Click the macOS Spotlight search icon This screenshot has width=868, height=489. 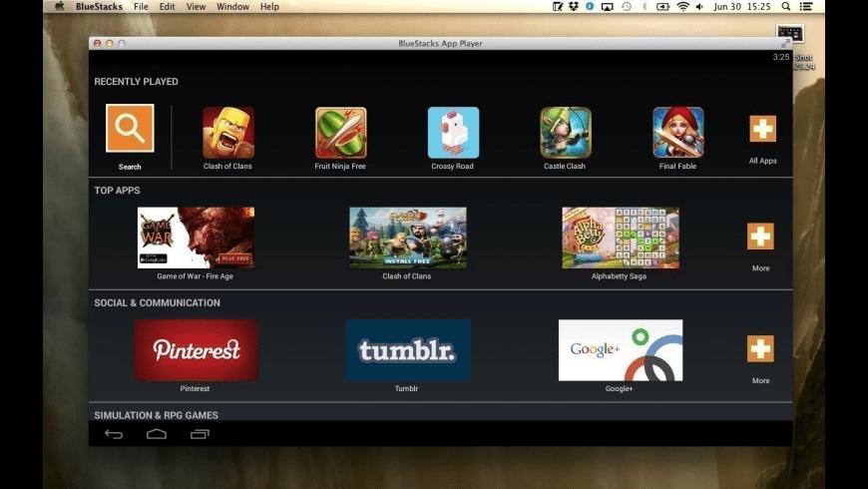(x=785, y=7)
